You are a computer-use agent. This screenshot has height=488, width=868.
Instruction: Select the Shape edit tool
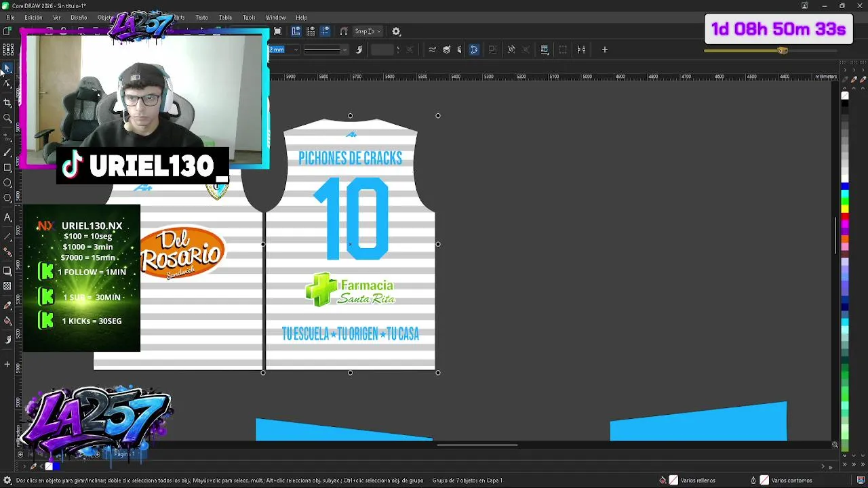click(x=7, y=84)
